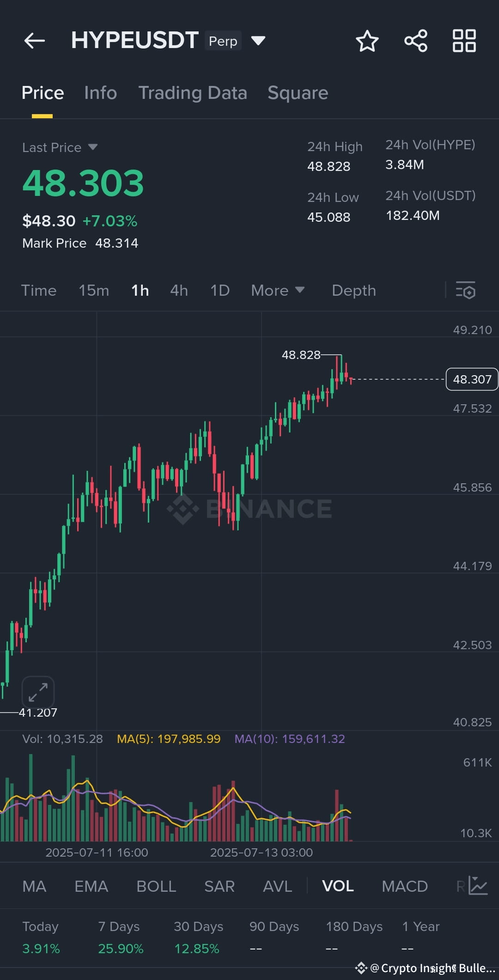
Task: Select the 1D interval
Action: 220,290
